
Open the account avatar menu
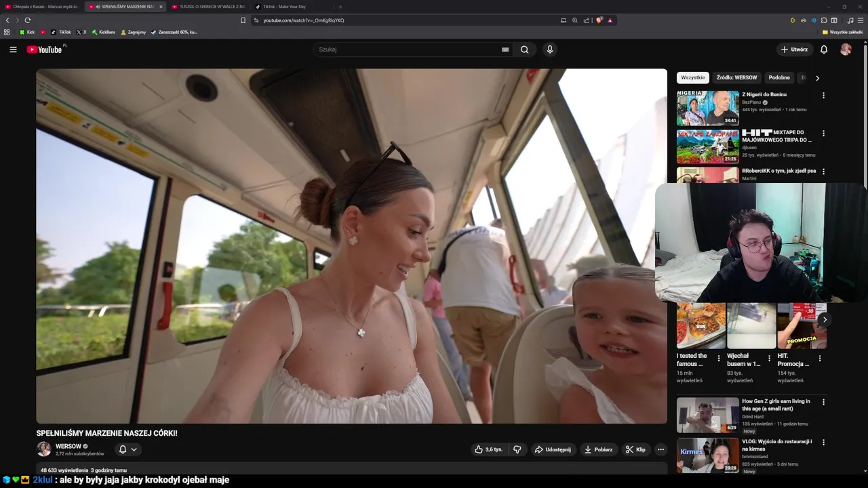pos(846,49)
